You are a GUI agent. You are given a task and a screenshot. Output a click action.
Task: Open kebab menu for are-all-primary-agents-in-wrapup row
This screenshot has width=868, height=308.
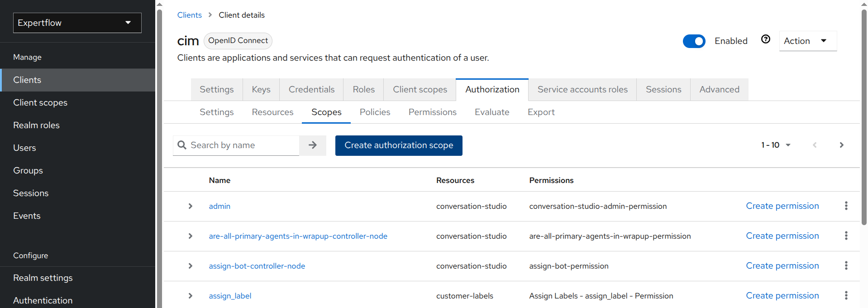(846, 236)
